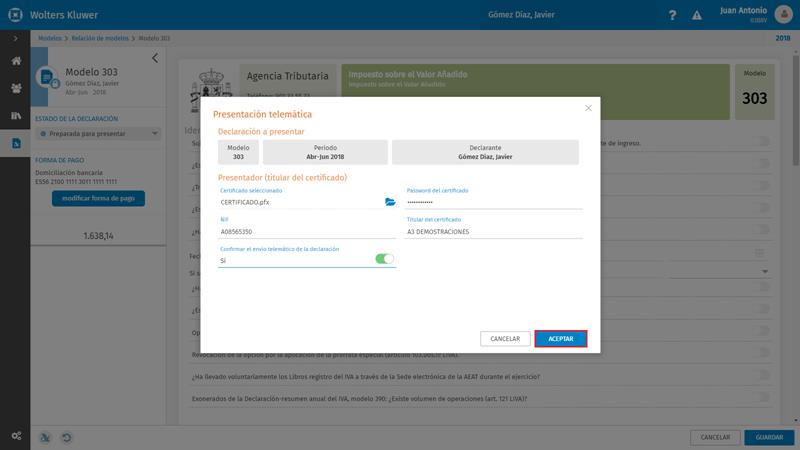Open the clients people icon in sidebar

click(16, 88)
